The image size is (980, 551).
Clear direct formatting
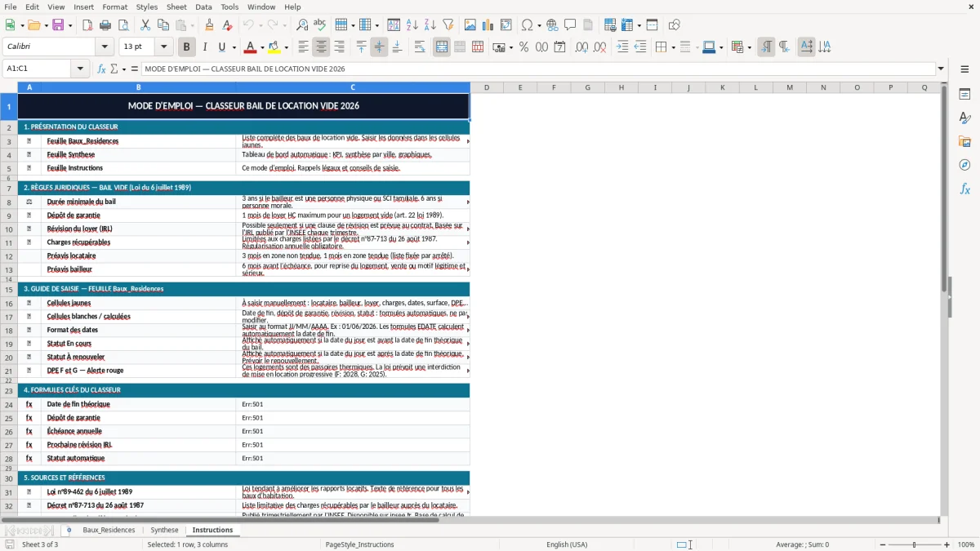point(228,25)
